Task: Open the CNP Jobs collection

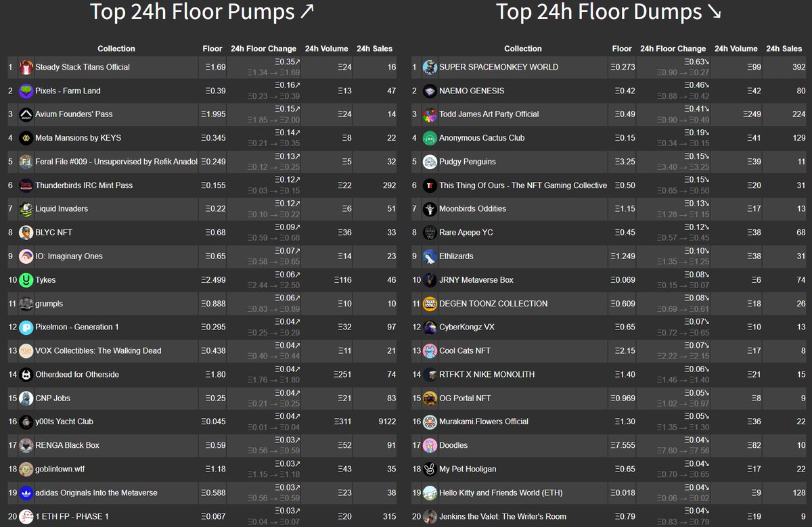Action: (x=53, y=398)
